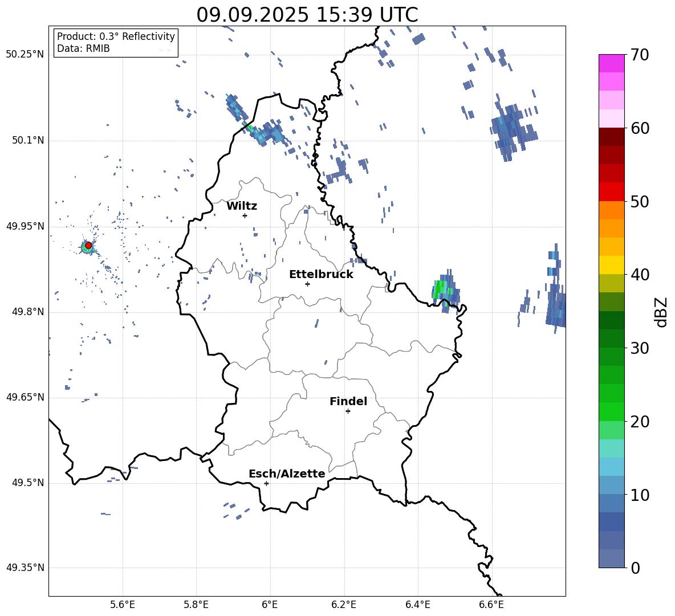This screenshot has width=675, height=616.
Task: Click the Wiltz cross marker
Action: point(245,215)
